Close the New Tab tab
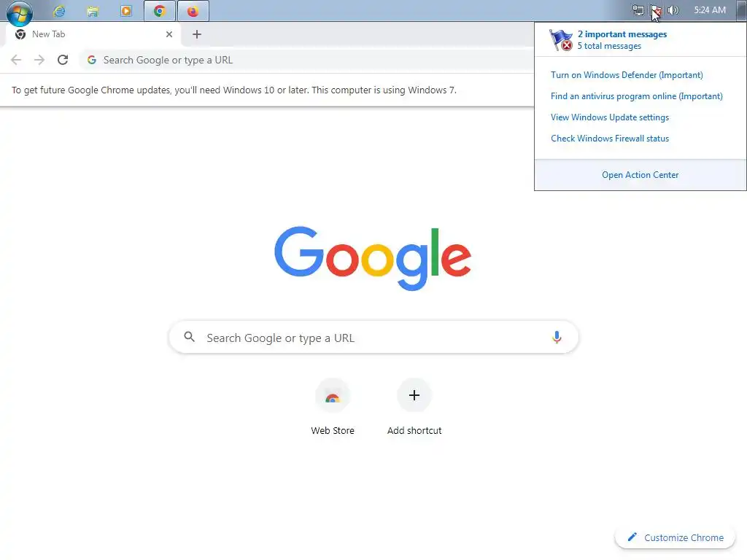This screenshot has width=747, height=560. [169, 34]
